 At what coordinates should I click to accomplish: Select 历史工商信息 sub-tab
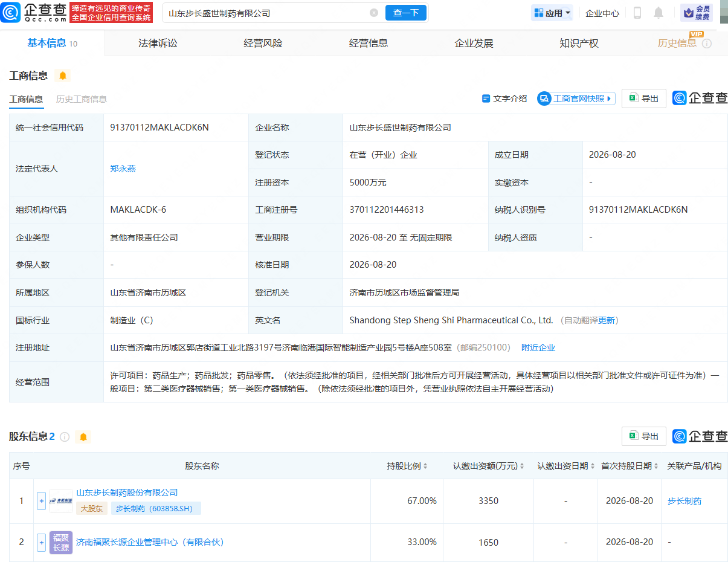point(82,99)
